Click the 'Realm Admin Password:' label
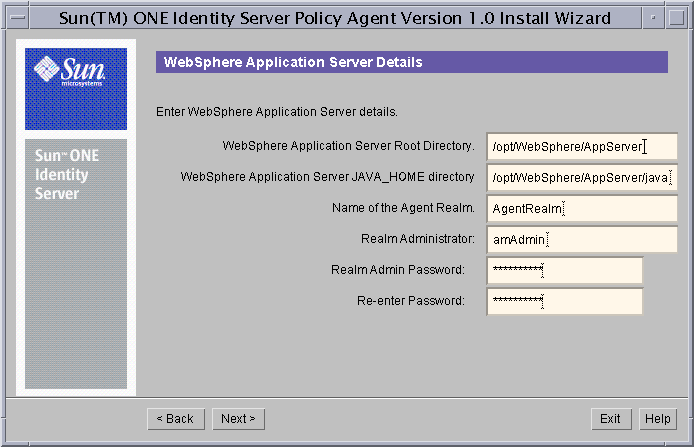 coord(398,270)
